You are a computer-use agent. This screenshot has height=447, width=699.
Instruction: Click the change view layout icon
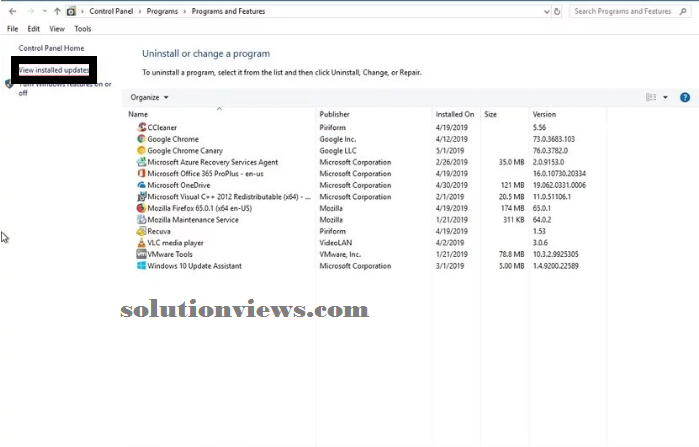[651, 97]
